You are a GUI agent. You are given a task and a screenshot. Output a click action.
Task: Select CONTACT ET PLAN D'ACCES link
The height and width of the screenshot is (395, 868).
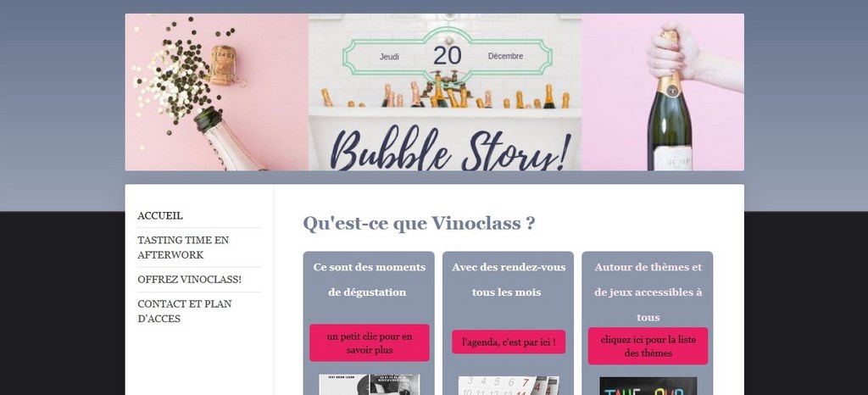185,311
